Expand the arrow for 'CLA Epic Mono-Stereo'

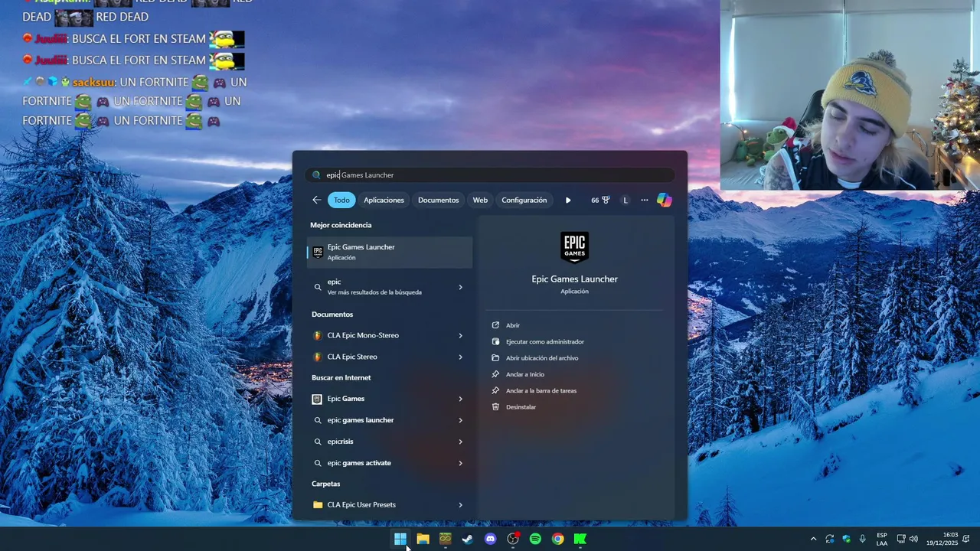[x=460, y=335]
